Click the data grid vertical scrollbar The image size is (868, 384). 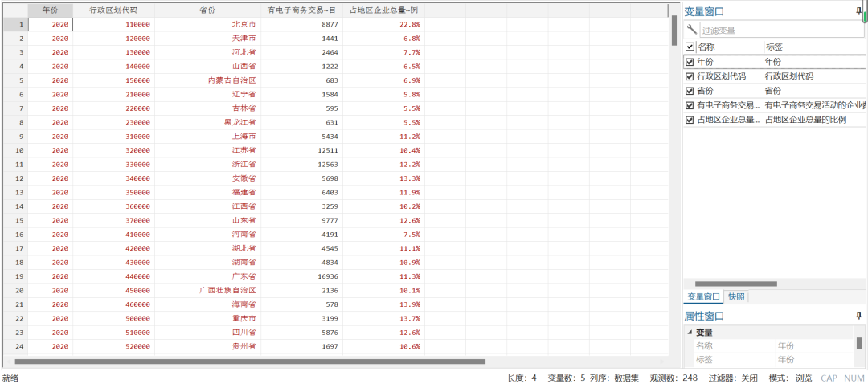pyautogui.click(x=674, y=31)
